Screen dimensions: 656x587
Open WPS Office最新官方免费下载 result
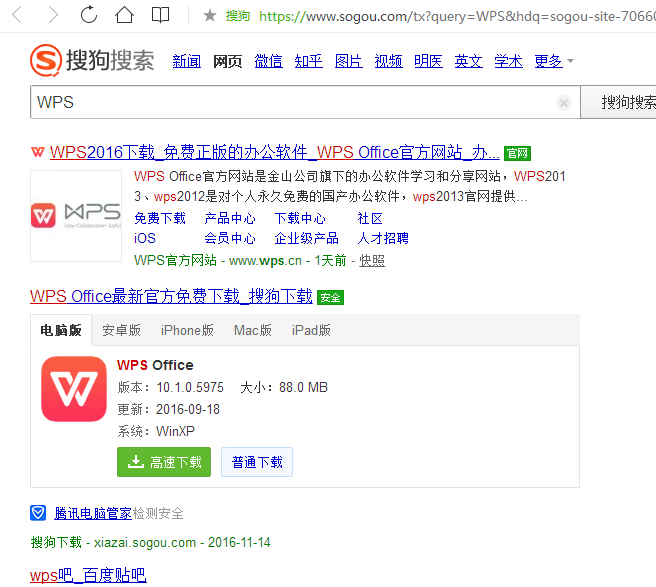(x=171, y=296)
